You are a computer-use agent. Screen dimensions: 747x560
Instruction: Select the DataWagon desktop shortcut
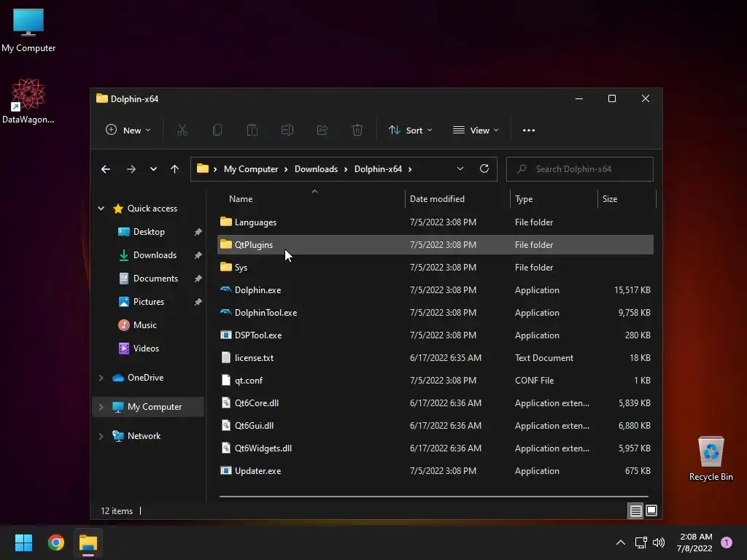(x=28, y=101)
